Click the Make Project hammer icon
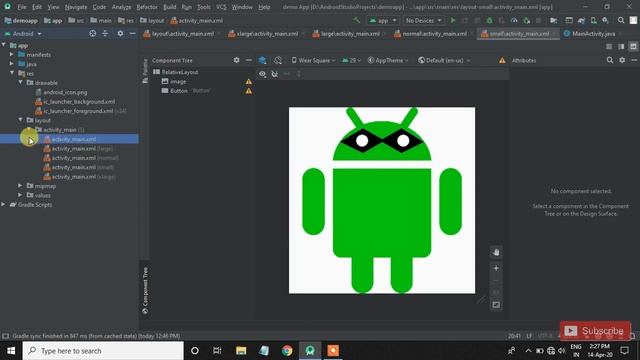Image resolution: width=640 pixels, height=360 pixels. tap(357, 20)
